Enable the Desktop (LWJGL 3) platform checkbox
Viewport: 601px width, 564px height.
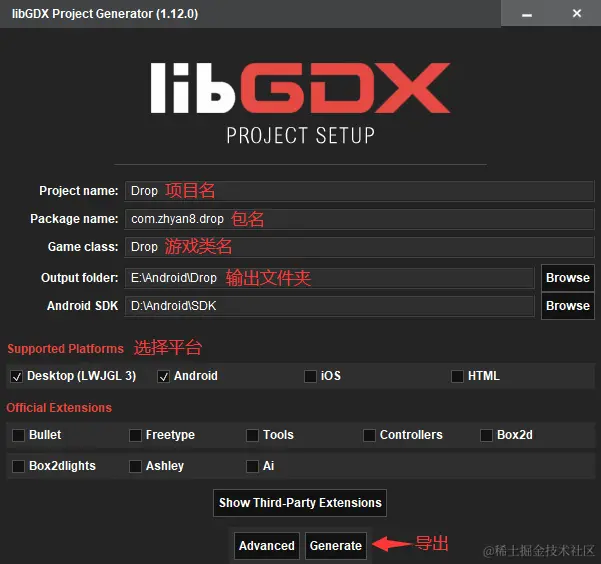16,377
